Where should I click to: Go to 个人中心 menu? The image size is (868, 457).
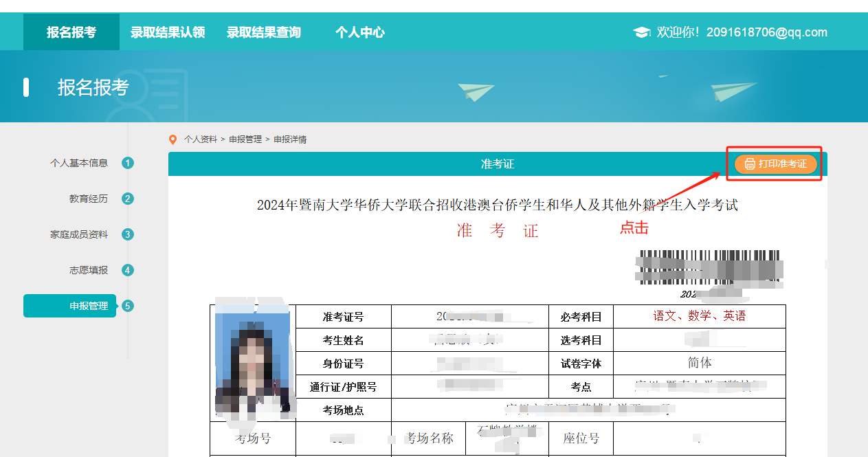[360, 32]
